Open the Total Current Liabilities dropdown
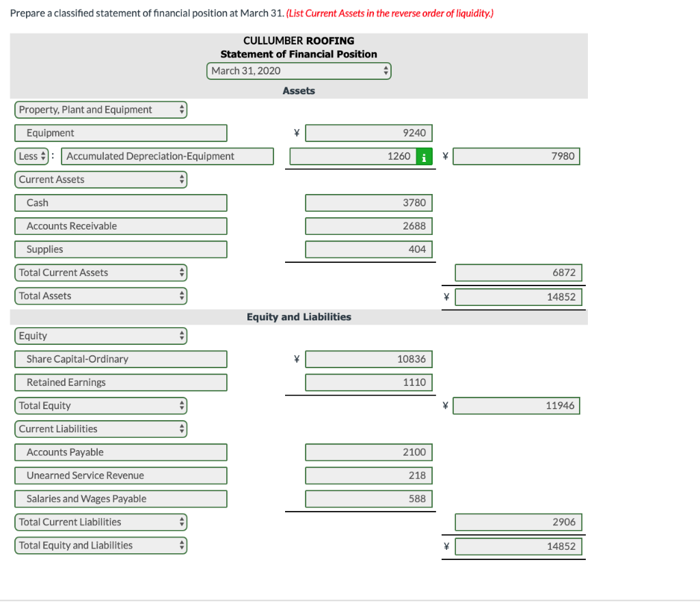The width and height of the screenshot is (700, 612). (100, 521)
